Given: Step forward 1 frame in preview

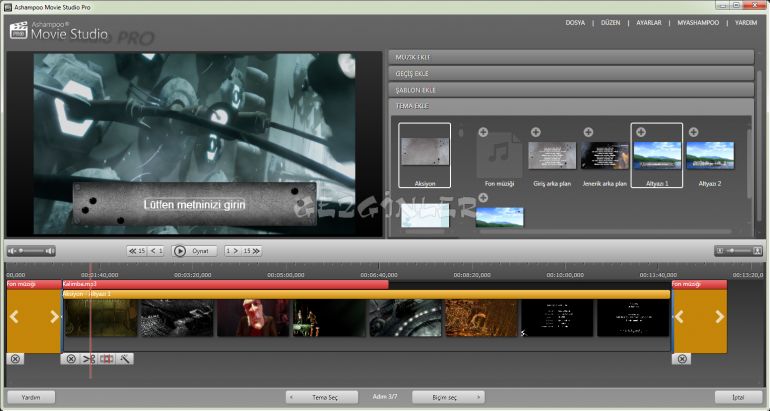Looking at the screenshot, I should (x=232, y=251).
